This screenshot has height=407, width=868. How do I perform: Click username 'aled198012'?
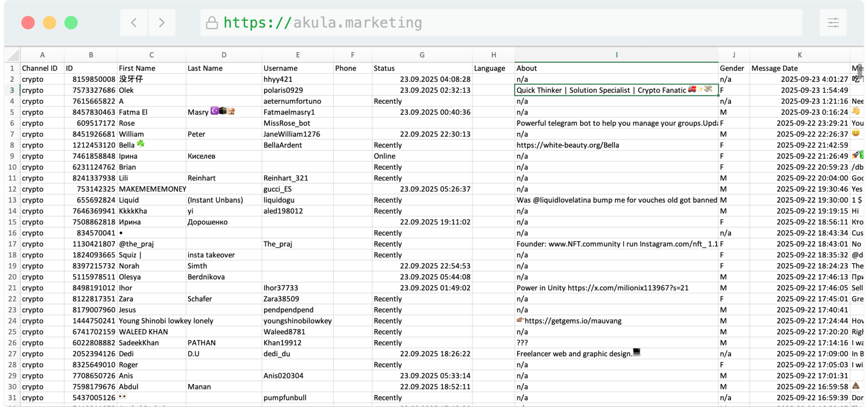point(297,211)
